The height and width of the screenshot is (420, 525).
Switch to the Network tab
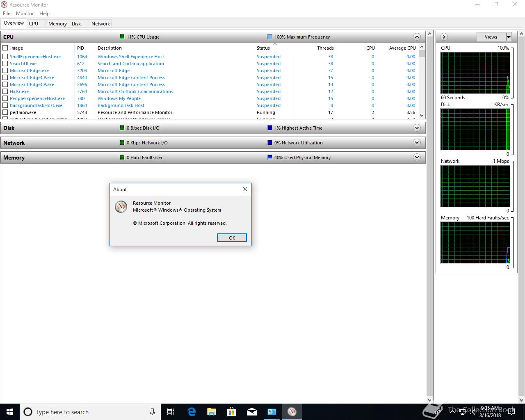pyautogui.click(x=100, y=24)
